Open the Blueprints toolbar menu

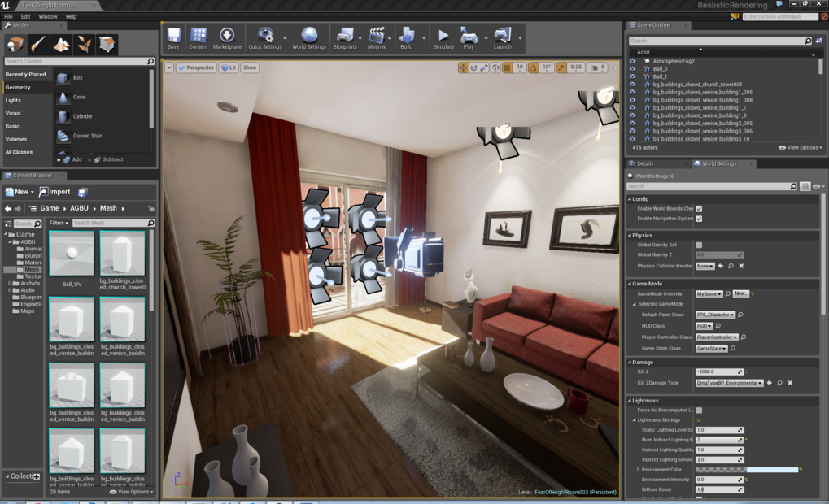(344, 37)
